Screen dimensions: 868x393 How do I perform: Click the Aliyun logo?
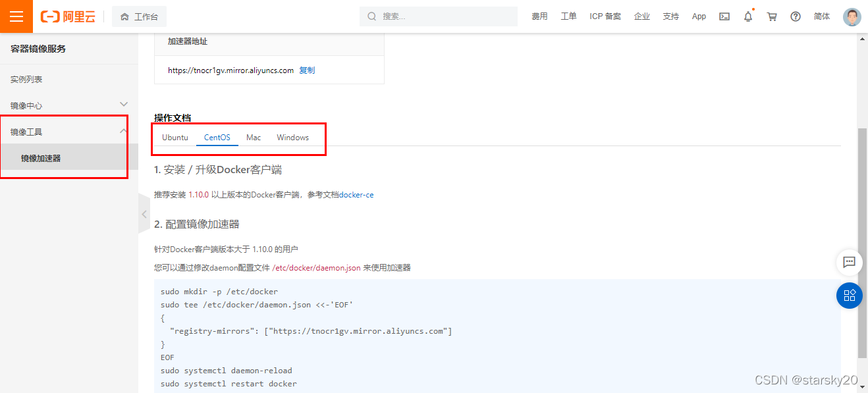[x=68, y=16]
